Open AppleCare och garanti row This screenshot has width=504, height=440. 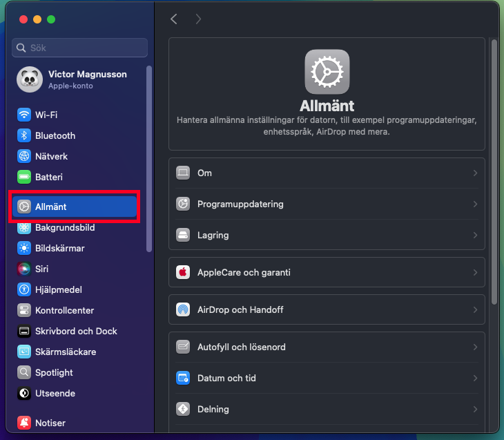click(x=327, y=272)
